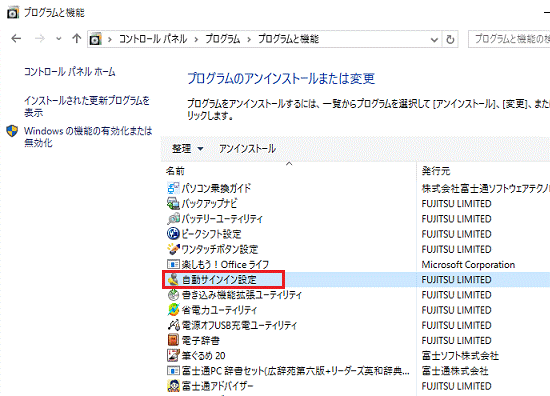The width and height of the screenshot is (550, 396).
Task: Open コントロール パネル ホーム link
Action: click(x=69, y=72)
